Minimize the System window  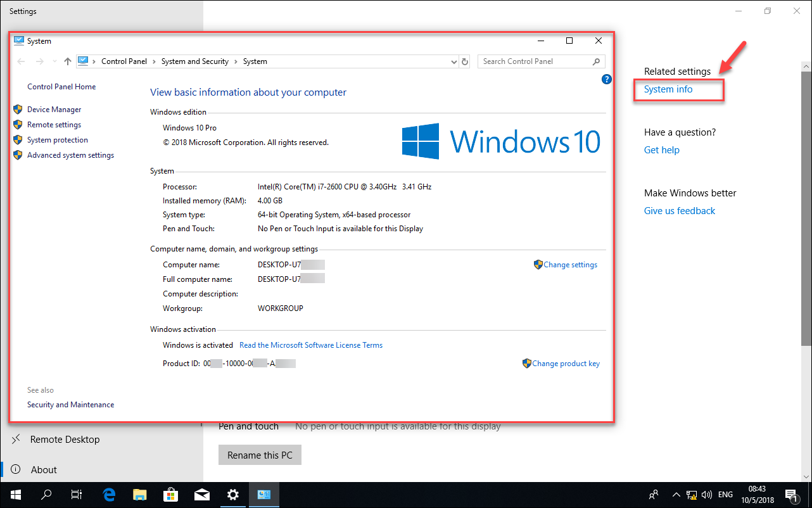coord(541,41)
